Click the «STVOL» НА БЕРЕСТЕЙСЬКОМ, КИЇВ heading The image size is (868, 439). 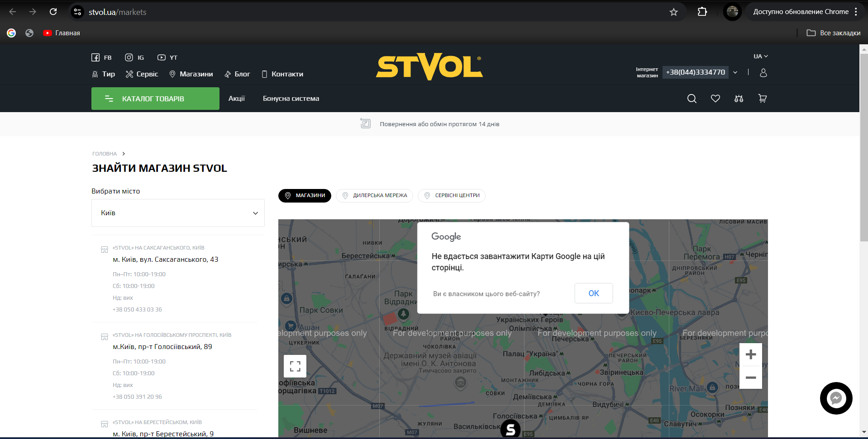pos(157,422)
